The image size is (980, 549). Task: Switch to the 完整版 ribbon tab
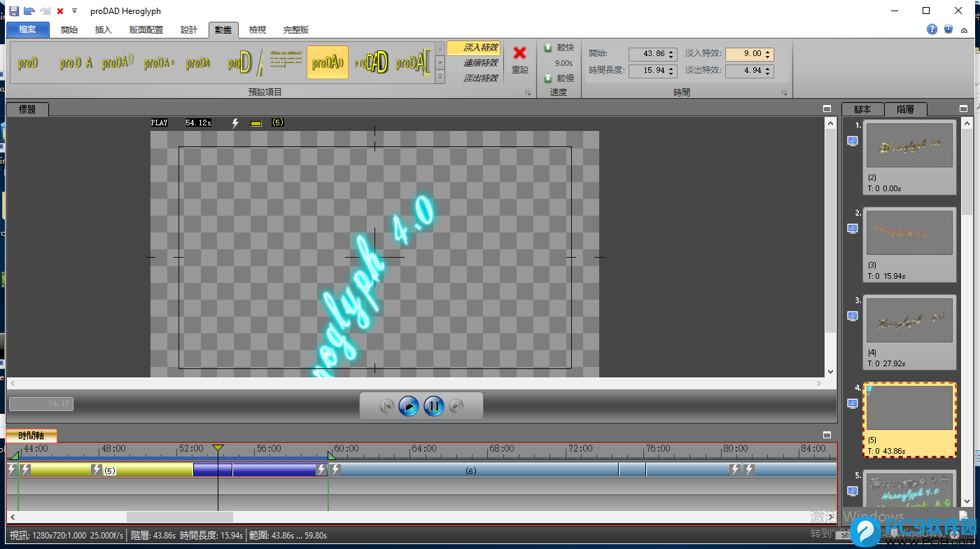click(x=296, y=29)
